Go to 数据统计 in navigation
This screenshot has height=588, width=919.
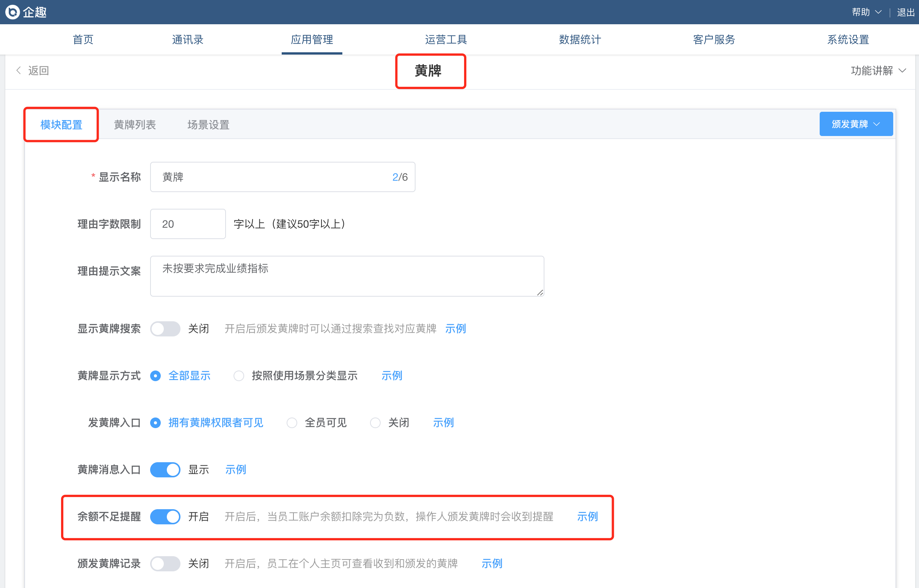tap(579, 39)
